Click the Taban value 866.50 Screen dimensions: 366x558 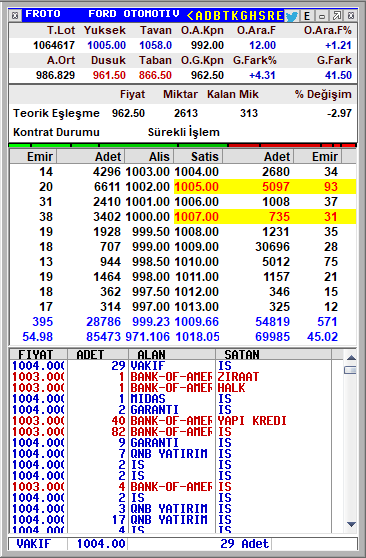(x=155, y=75)
